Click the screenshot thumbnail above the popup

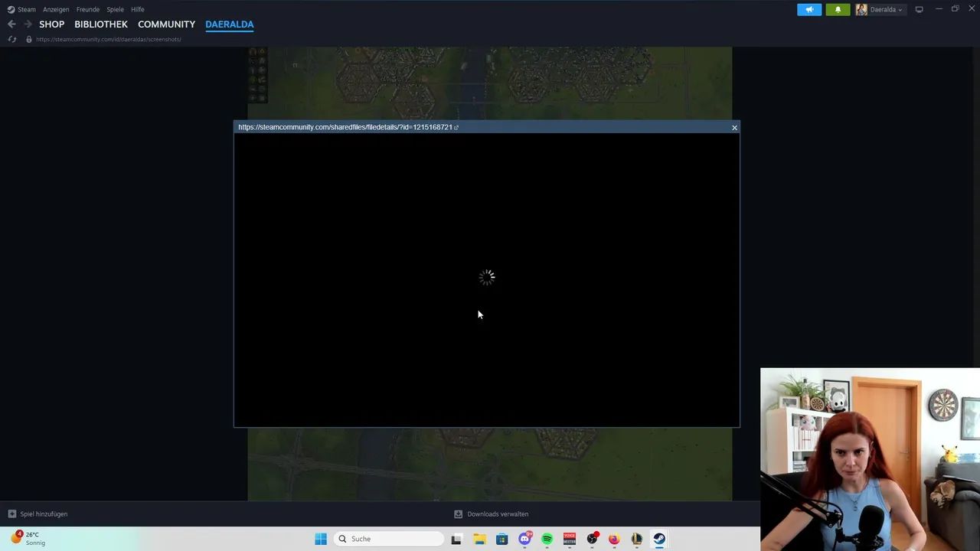pos(489,83)
